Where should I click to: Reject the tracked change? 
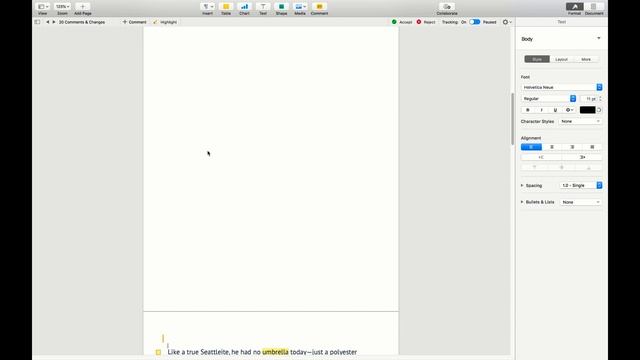click(x=426, y=22)
